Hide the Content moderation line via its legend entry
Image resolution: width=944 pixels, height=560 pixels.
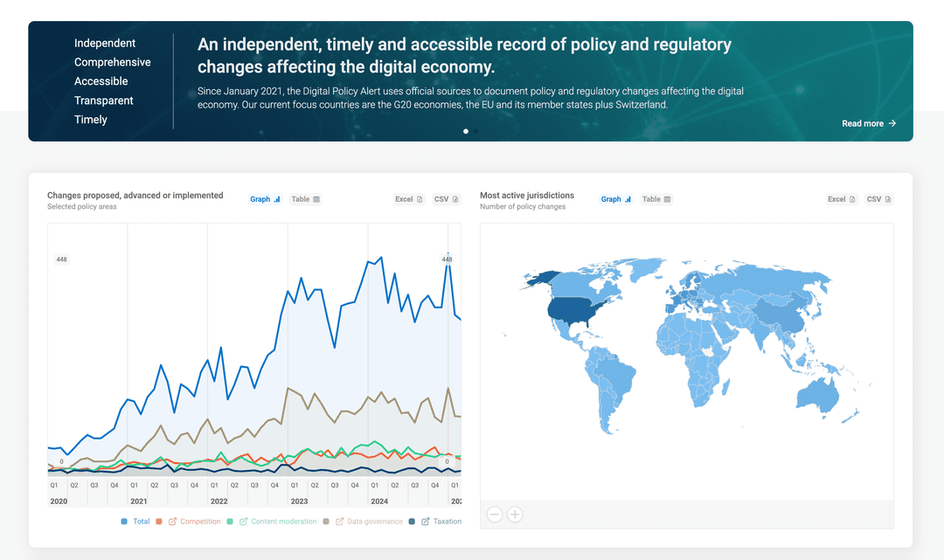[282, 521]
